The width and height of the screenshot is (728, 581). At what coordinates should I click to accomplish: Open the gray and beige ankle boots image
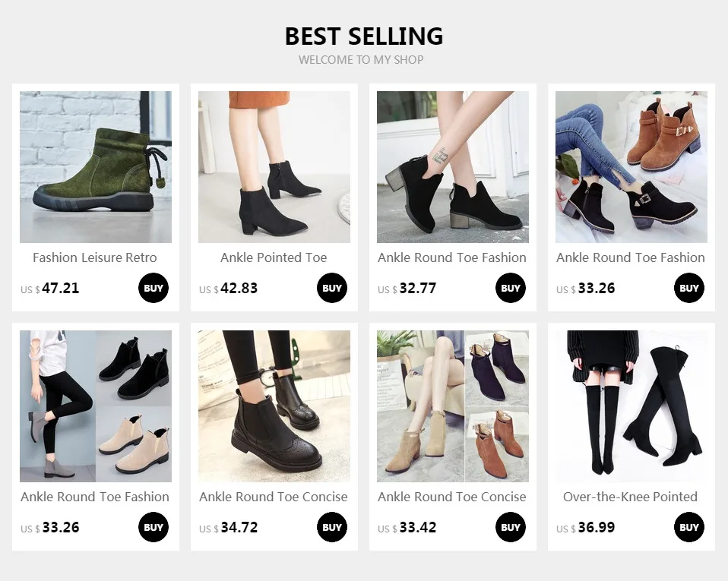[x=96, y=406]
